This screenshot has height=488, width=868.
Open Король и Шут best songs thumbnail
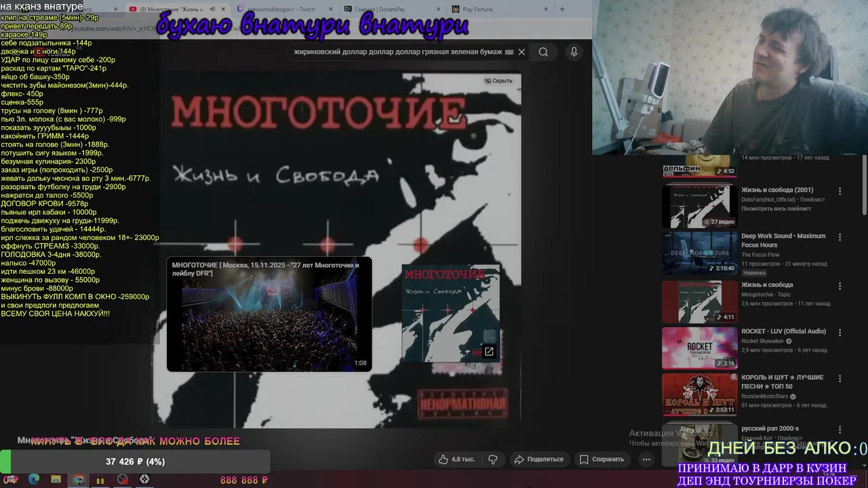[699, 394]
